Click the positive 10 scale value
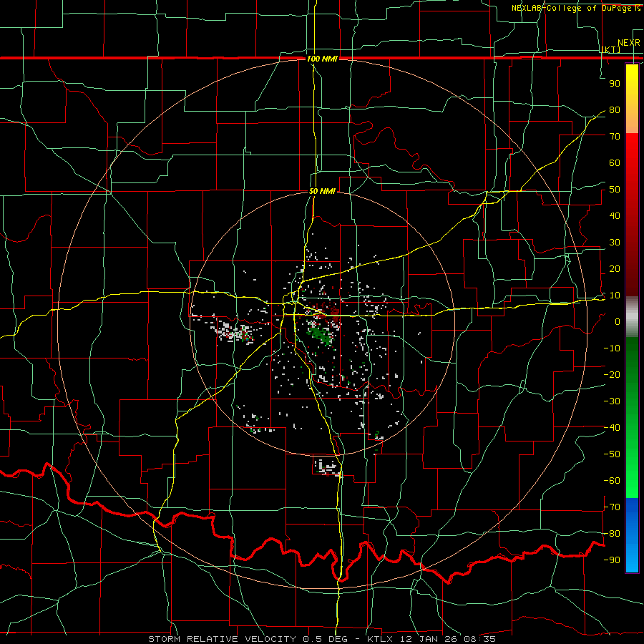 click(615, 296)
